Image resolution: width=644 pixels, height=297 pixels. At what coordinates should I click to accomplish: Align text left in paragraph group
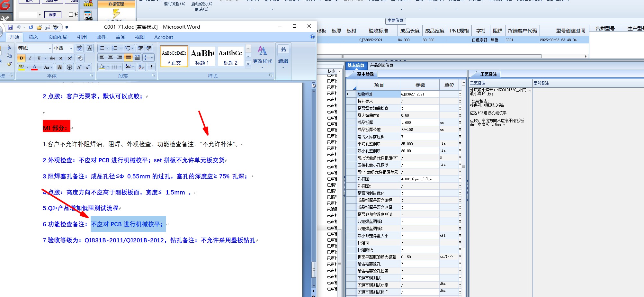102,58
